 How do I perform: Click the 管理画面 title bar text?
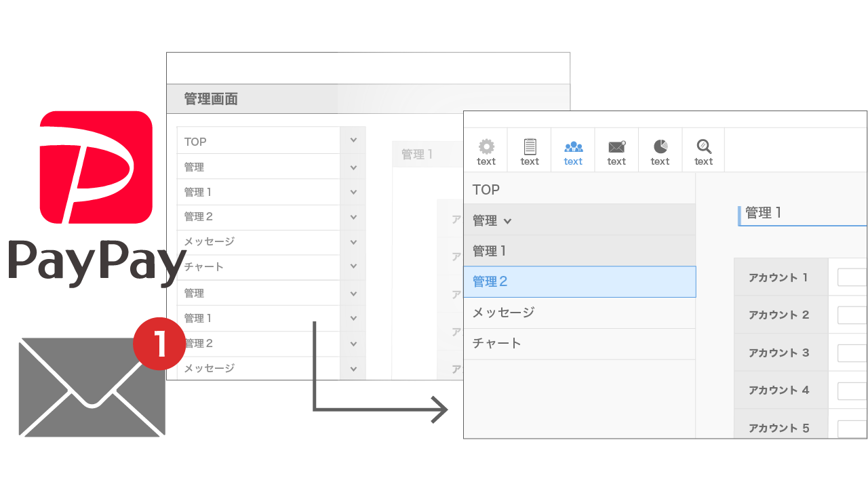211,99
